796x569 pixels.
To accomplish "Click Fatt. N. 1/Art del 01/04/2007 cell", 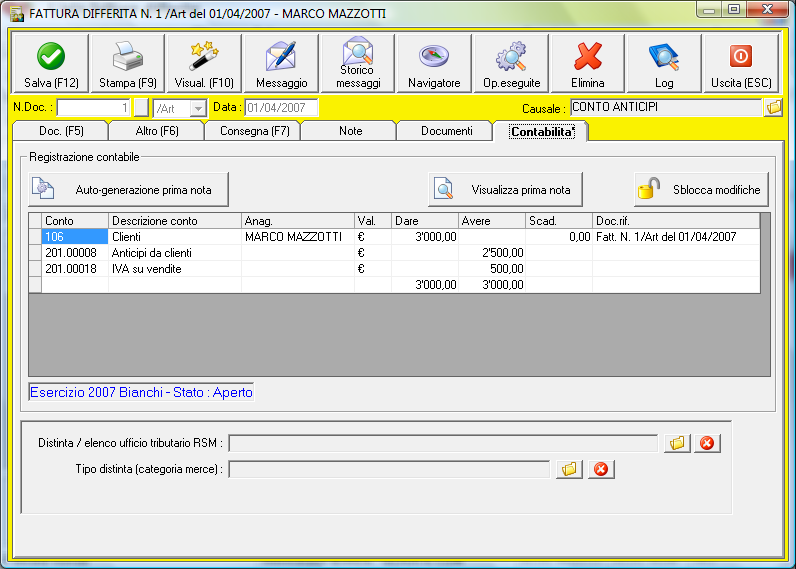I will click(x=676, y=237).
